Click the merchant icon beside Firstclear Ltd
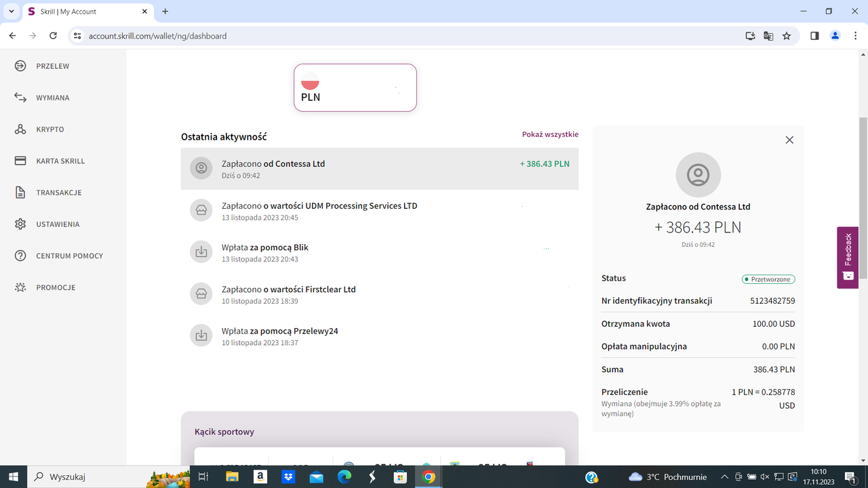868x488 pixels. pyautogui.click(x=201, y=294)
